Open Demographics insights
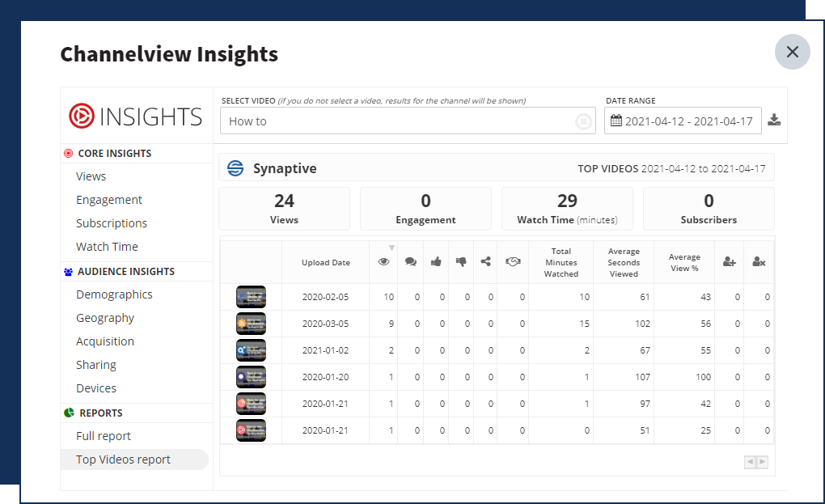Viewport: 825px width, 504px height. tap(114, 294)
